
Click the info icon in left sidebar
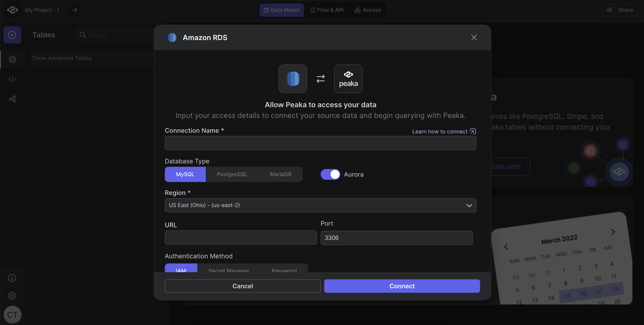12,278
